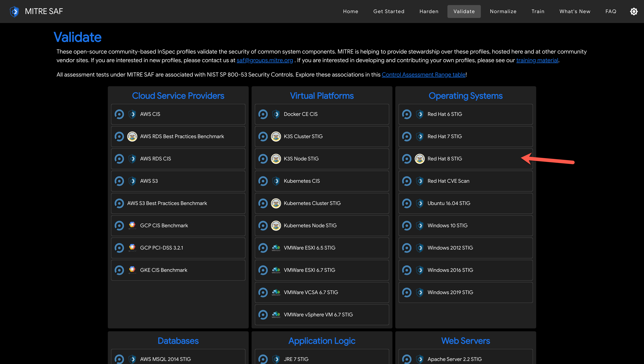Click the VMware icon beside VMWare VCSA 6.7 STIG
Viewport: 644px width, 364px height.
(276, 292)
